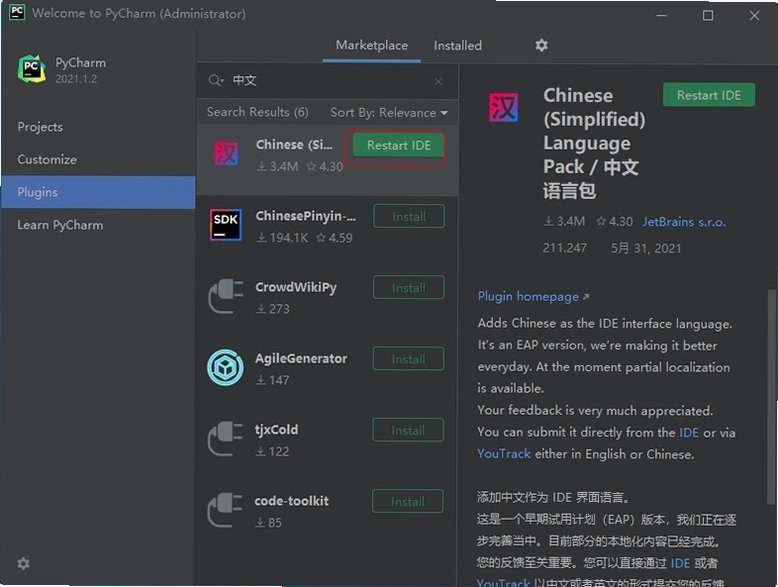Switch to the Marketplace tab
Screen dimensions: 778x587
[x=372, y=45]
